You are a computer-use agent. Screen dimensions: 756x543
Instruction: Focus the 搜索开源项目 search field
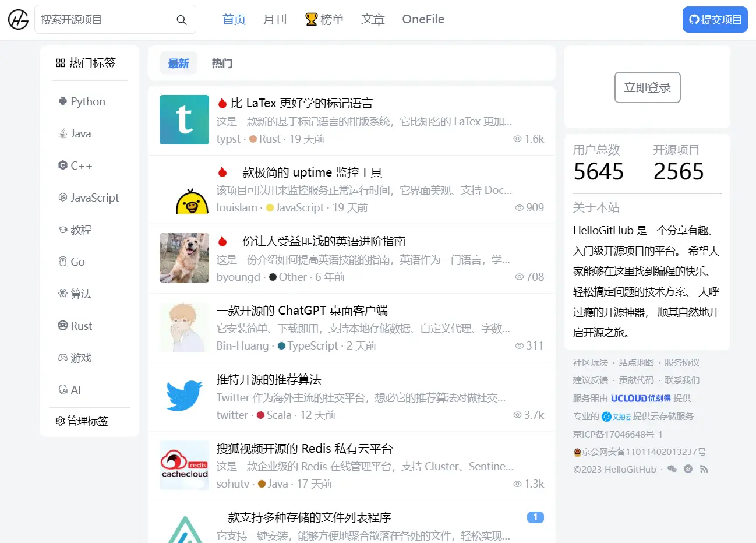(105, 20)
